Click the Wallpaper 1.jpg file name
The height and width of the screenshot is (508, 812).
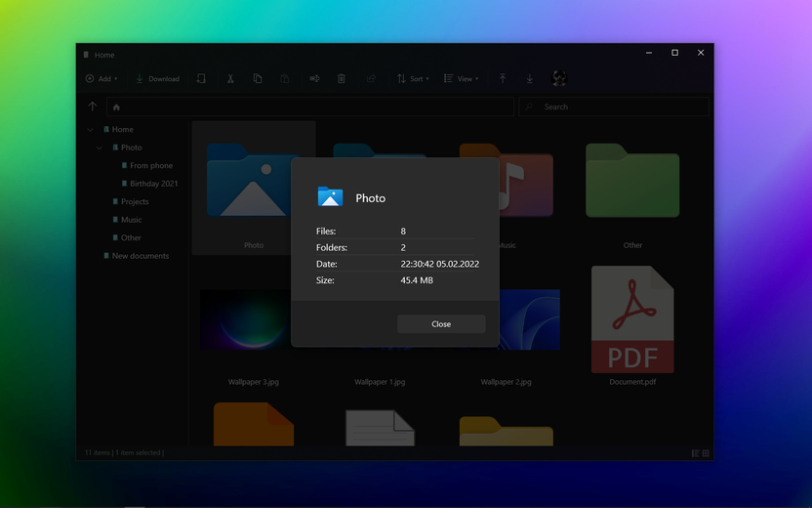coord(380,382)
